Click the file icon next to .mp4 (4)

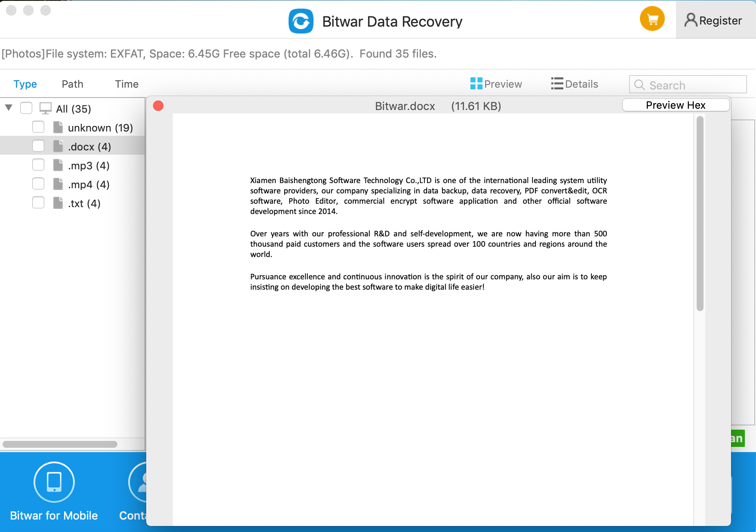58,184
